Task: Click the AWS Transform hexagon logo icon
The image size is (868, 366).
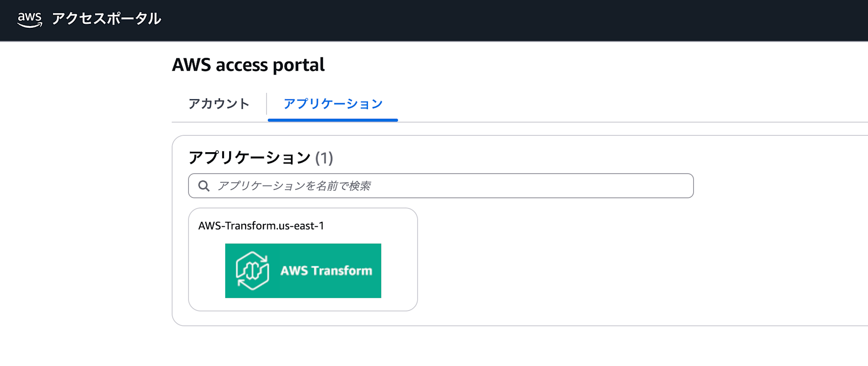Action: (x=252, y=271)
